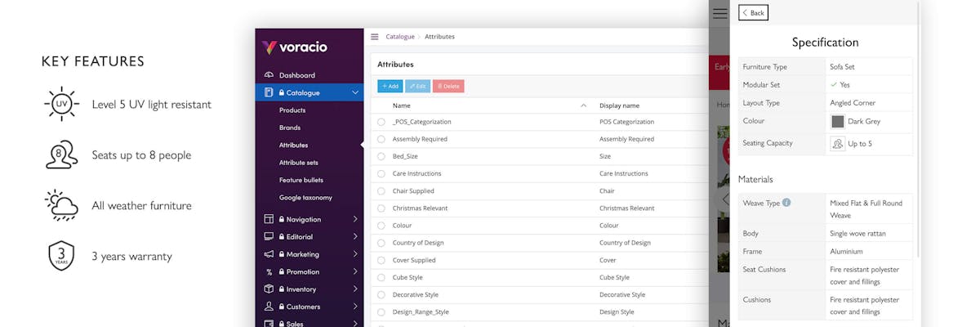Select the _POS_Categorization row radio button
This screenshot has width=980, height=327.
coord(381,122)
